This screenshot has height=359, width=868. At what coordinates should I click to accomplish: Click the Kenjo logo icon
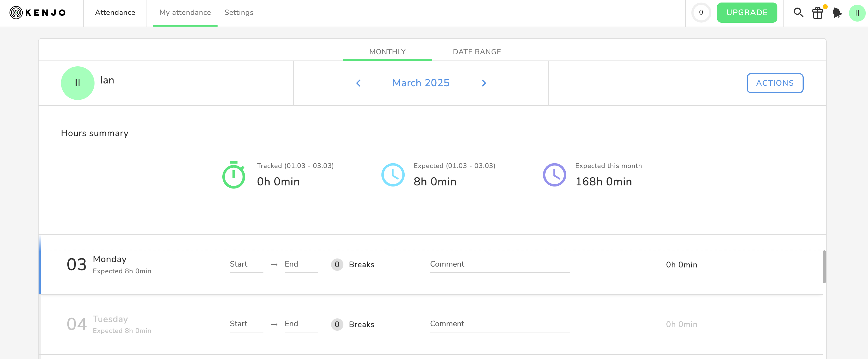[x=16, y=13]
